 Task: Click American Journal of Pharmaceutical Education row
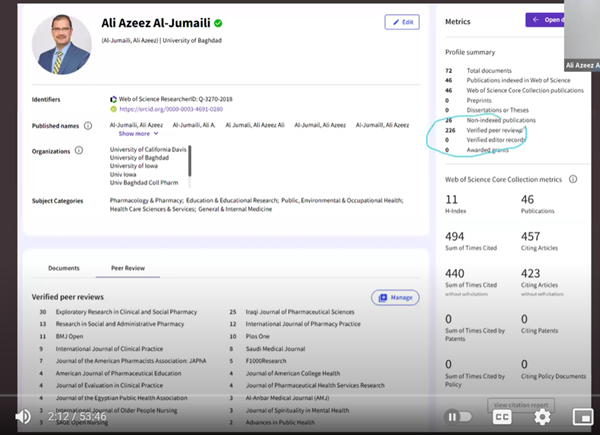pos(119,373)
